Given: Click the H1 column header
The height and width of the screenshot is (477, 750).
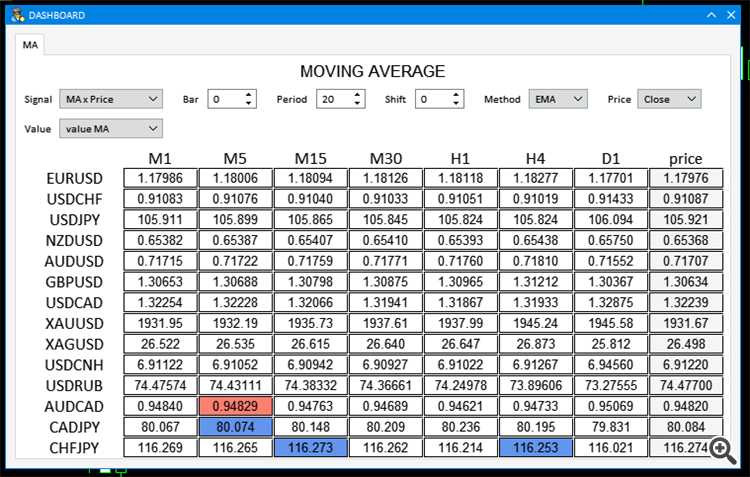Looking at the screenshot, I should coord(460,158).
